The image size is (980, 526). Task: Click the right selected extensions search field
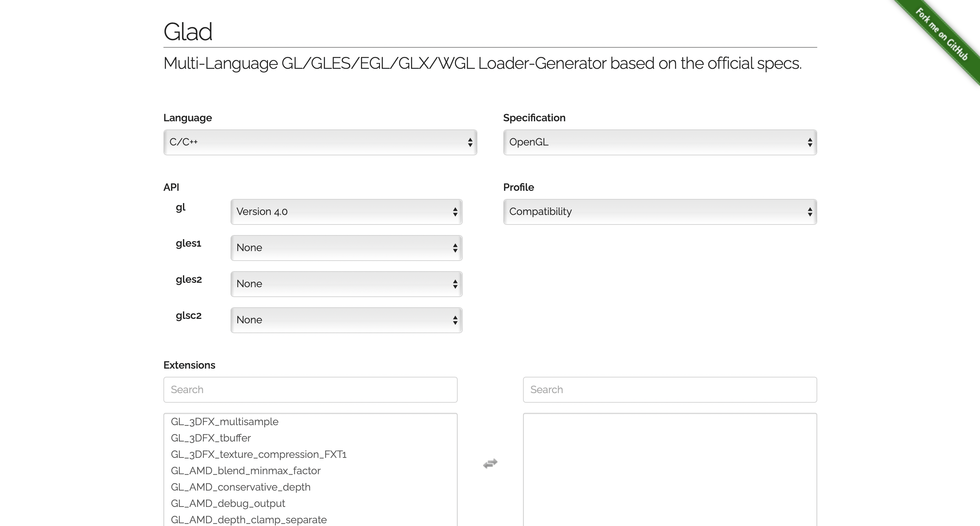pyautogui.click(x=669, y=389)
